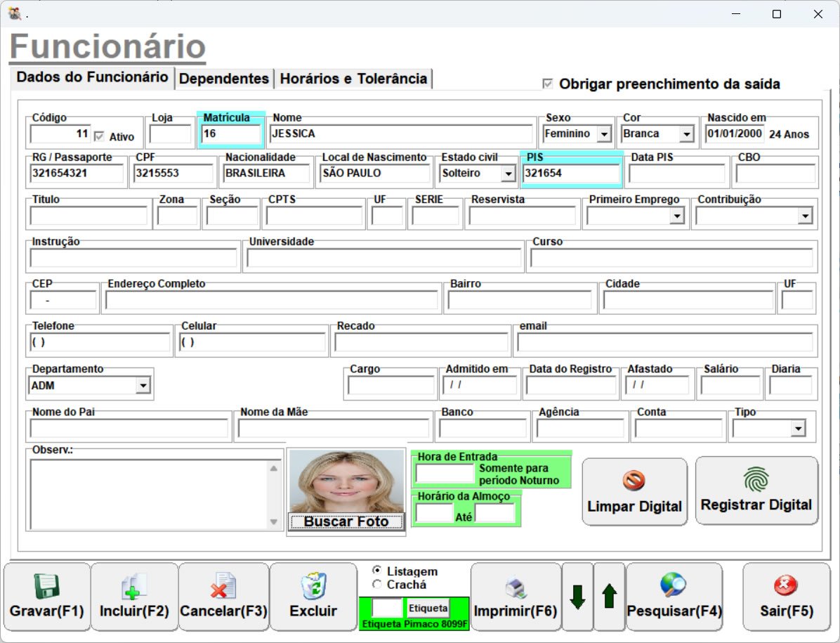
Task: Click the CEP field
Action: 63,301
